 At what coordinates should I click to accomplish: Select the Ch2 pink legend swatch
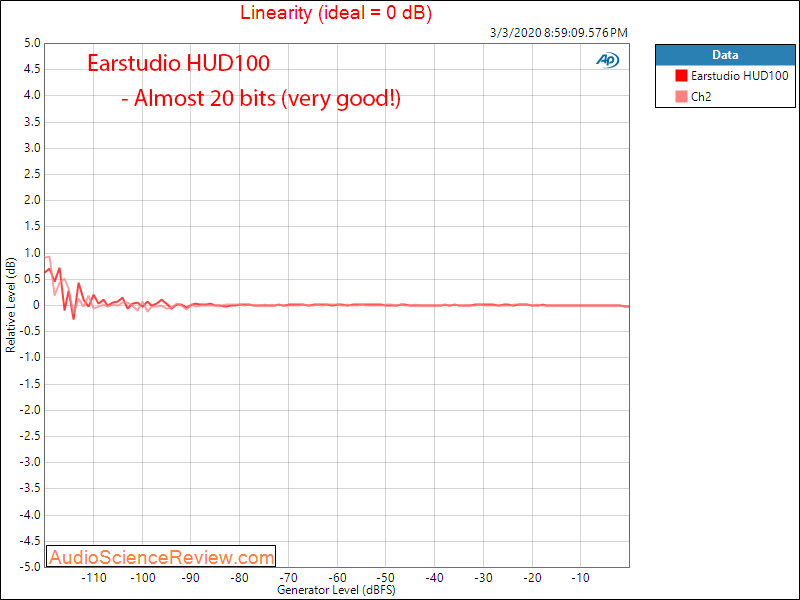point(681,96)
